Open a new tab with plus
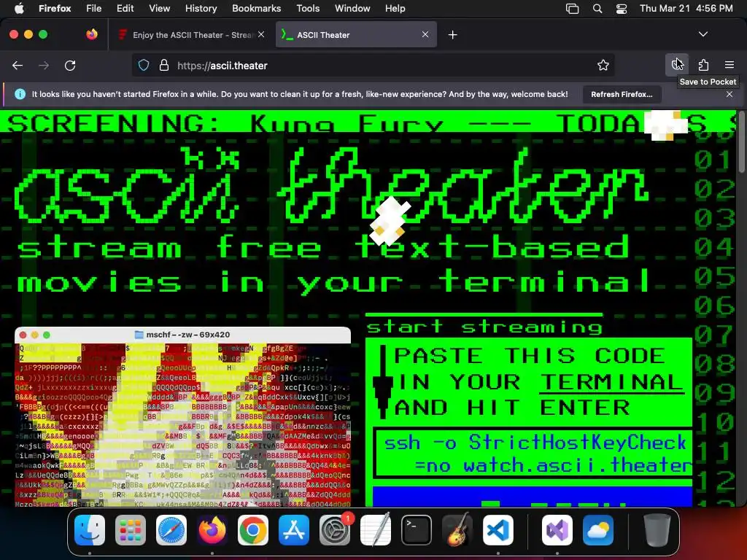This screenshot has height=560, width=747. pos(452,35)
